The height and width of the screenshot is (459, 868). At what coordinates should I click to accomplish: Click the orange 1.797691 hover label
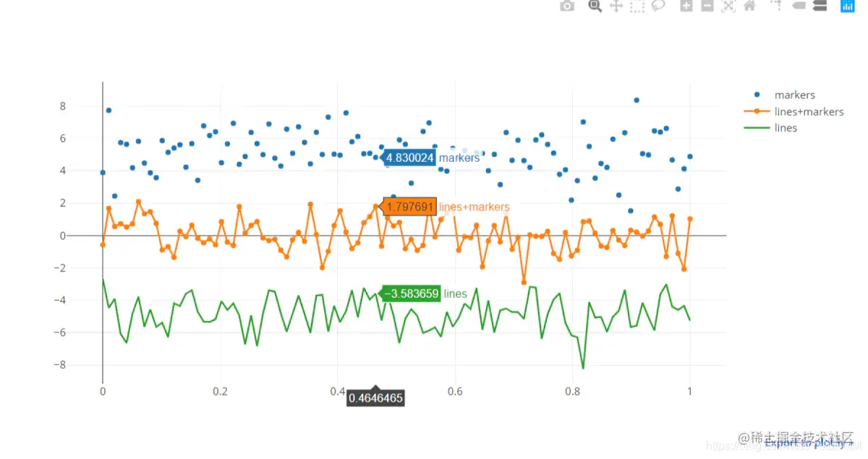[x=410, y=207]
